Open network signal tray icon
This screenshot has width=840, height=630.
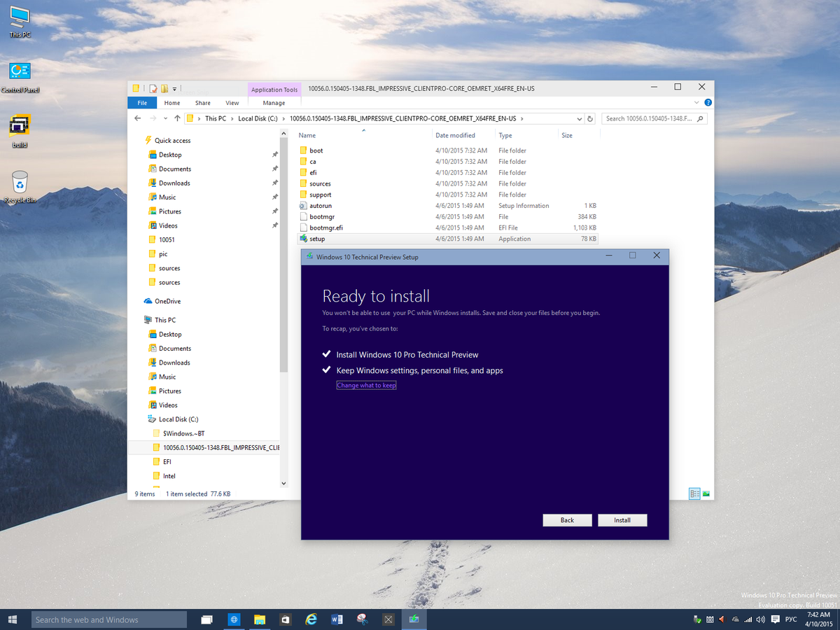pyautogui.click(x=748, y=619)
